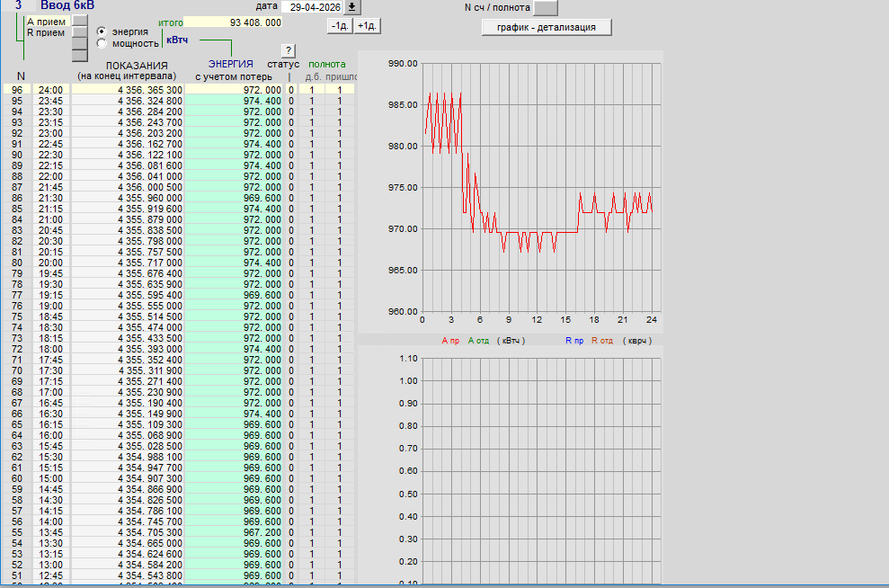Click the third gray channel button
Viewport: 889px width, 588px height.
click(x=80, y=44)
